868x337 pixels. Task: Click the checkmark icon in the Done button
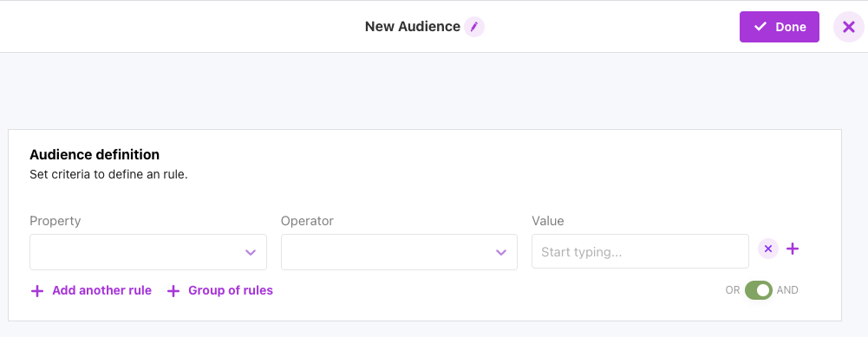[x=760, y=27]
